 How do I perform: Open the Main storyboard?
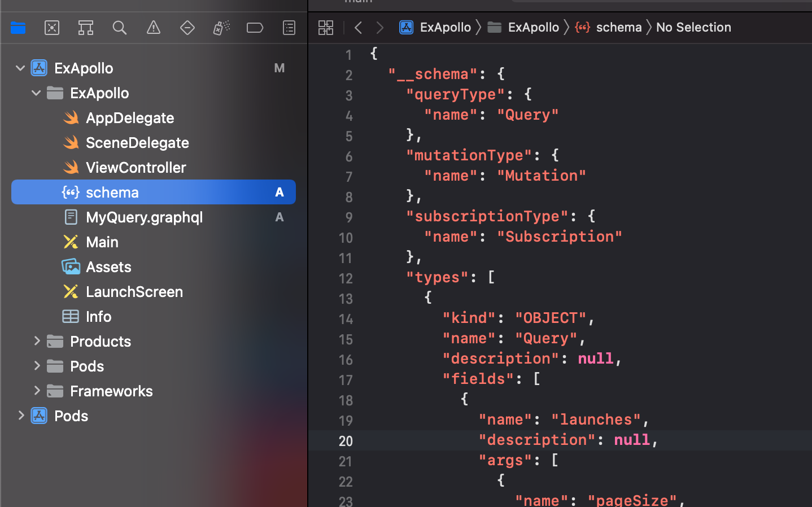[x=102, y=242]
